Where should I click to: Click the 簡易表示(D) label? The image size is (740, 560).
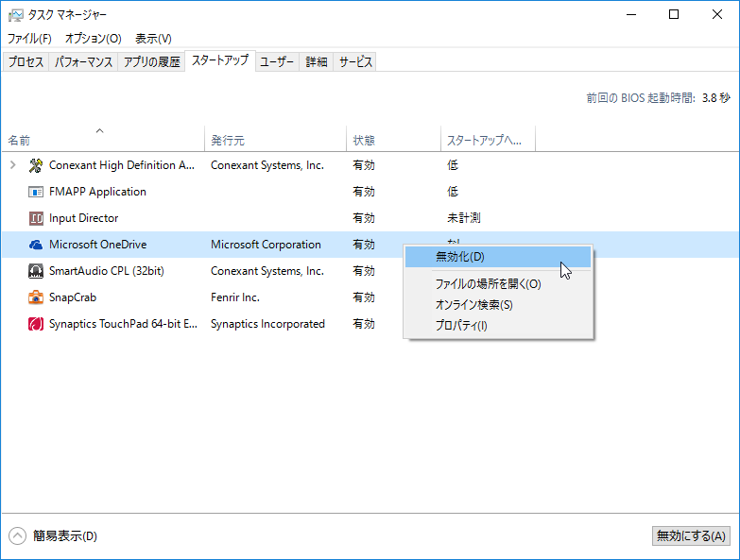pyautogui.click(x=64, y=536)
